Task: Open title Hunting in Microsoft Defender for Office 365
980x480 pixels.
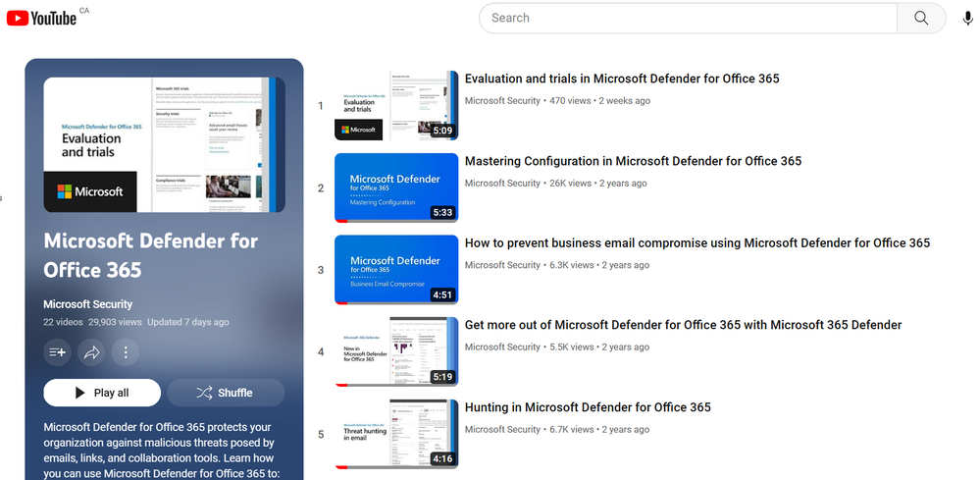Action: [x=588, y=407]
